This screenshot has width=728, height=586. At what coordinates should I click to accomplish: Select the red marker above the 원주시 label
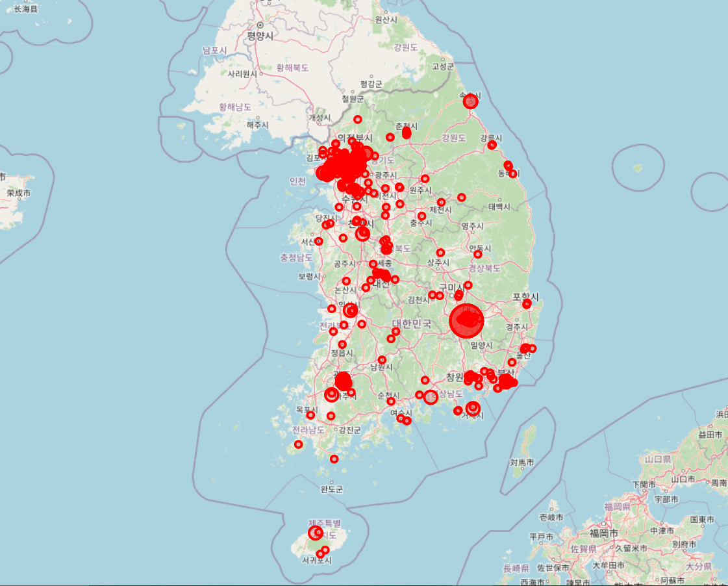425,179
